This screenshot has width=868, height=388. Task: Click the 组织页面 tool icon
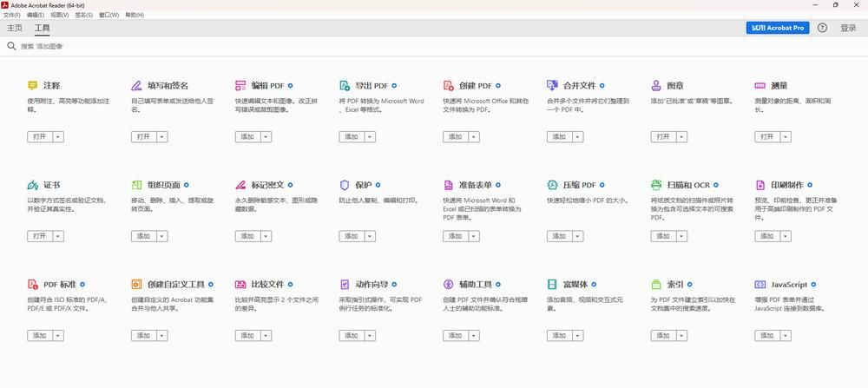pyautogui.click(x=136, y=185)
